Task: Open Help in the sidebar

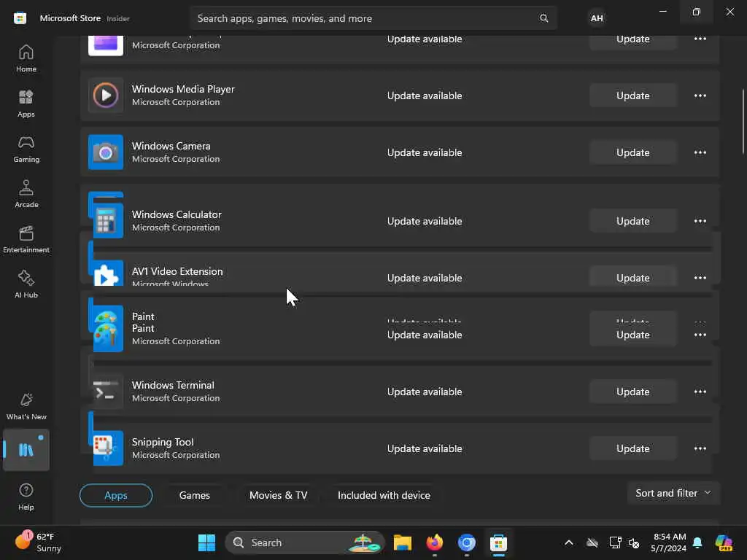Action: point(26,497)
